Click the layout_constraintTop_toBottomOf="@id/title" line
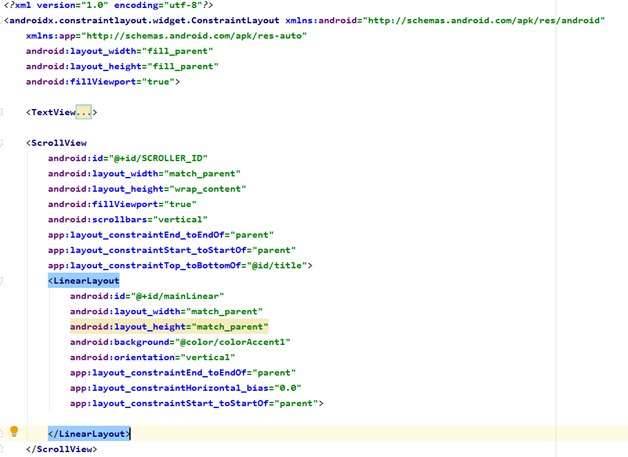The height and width of the screenshot is (457, 628). [x=180, y=265]
